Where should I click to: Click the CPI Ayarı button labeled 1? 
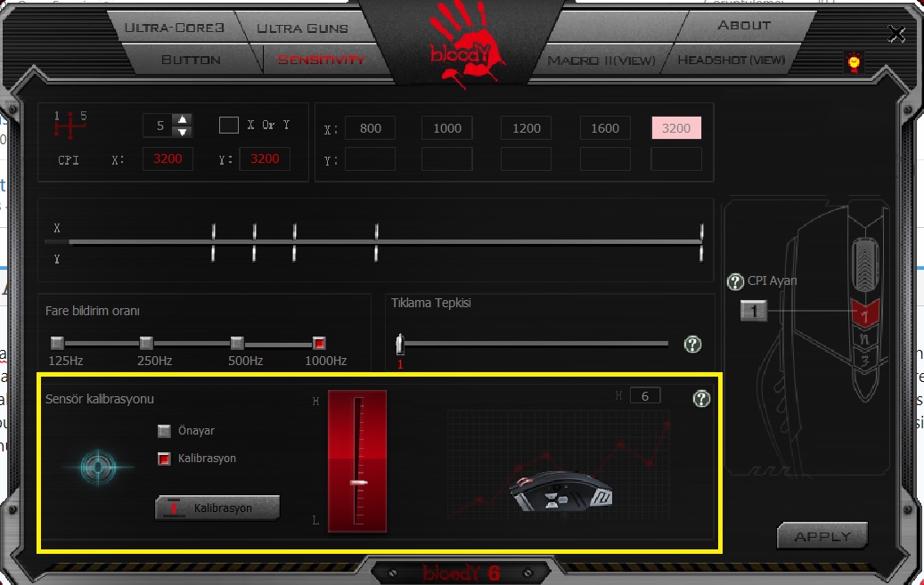tap(754, 311)
